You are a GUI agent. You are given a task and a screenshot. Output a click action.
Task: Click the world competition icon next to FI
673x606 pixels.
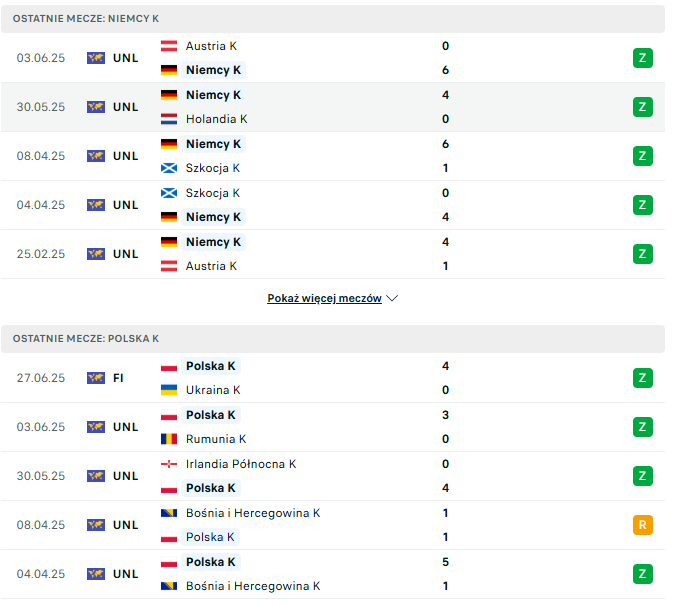96,378
